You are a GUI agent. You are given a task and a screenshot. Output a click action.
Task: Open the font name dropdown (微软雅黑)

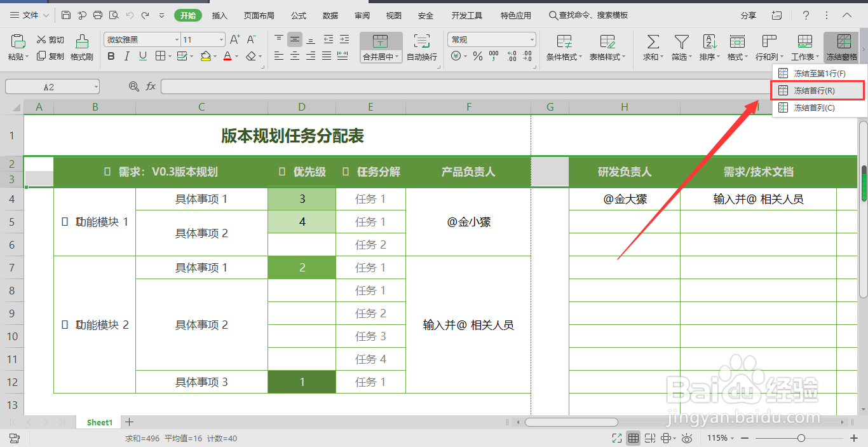pyautogui.click(x=177, y=39)
